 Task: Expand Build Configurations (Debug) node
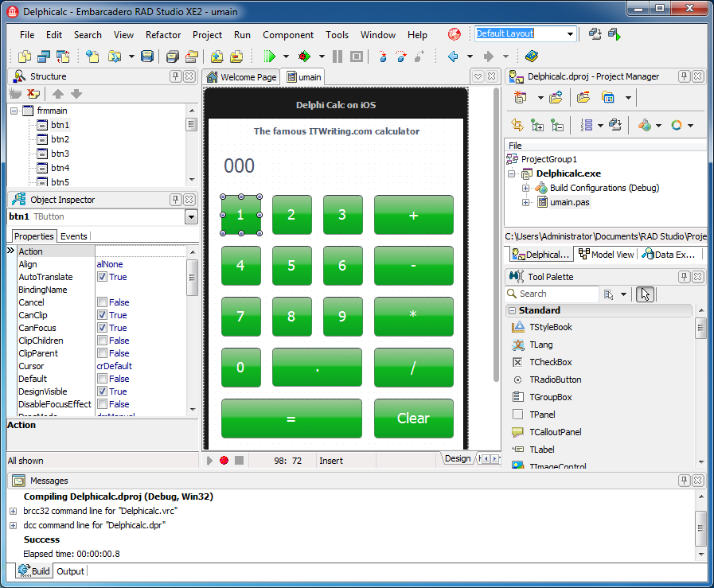[525, 188]
